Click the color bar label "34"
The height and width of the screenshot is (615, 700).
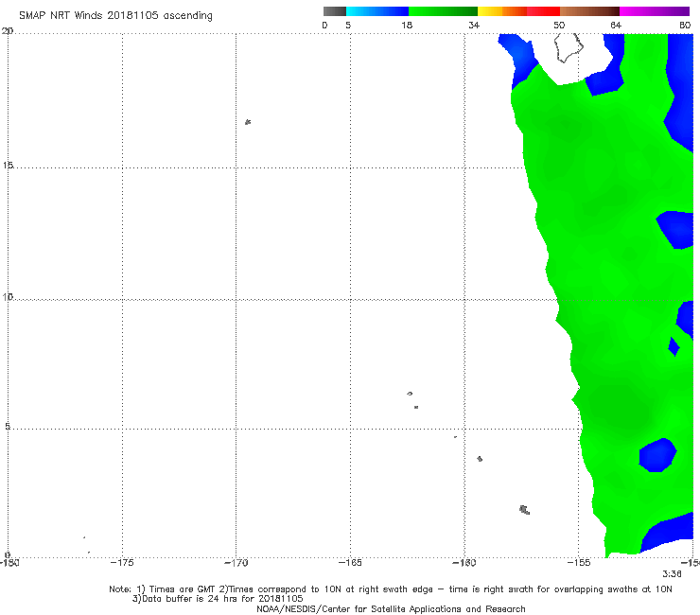tap(474, 25)
